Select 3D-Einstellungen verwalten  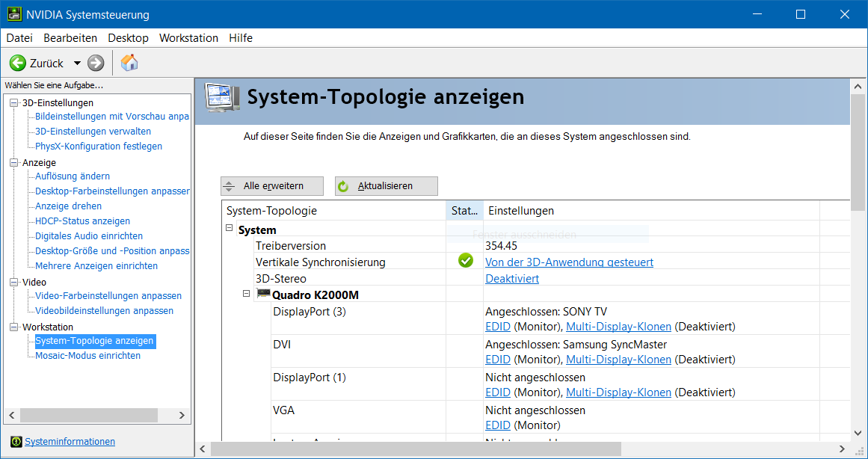click(93, 132)
